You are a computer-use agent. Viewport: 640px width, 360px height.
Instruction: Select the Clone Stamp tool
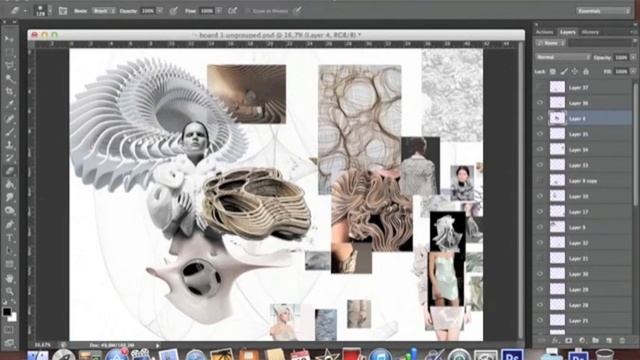tap(9, 145)
